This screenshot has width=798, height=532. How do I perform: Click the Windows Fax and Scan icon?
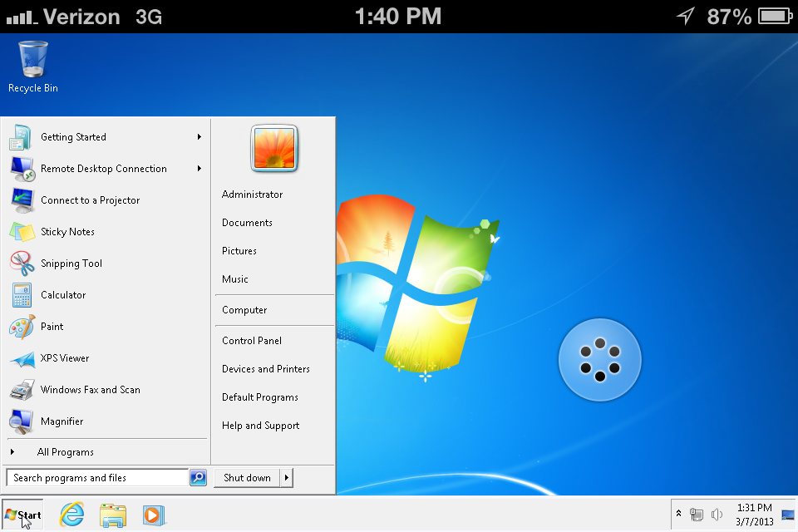pyautogui.click(x=22, y=391)
